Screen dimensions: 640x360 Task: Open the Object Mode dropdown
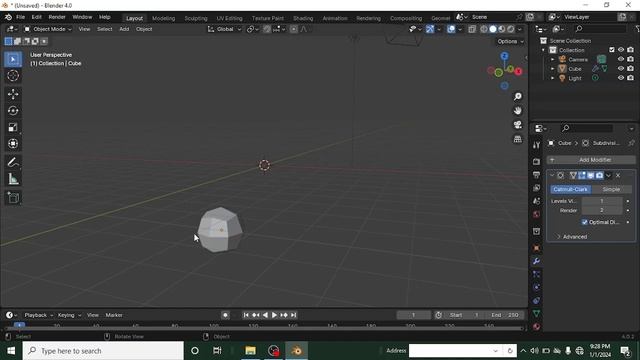[47, 29]
